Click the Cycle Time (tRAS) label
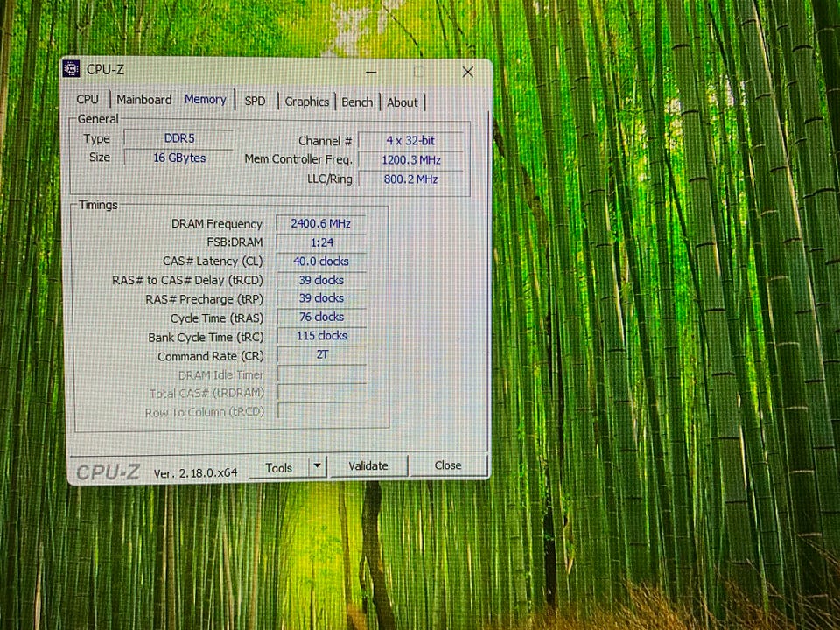Viewport: 840px width, 630px height. (216, 318)
